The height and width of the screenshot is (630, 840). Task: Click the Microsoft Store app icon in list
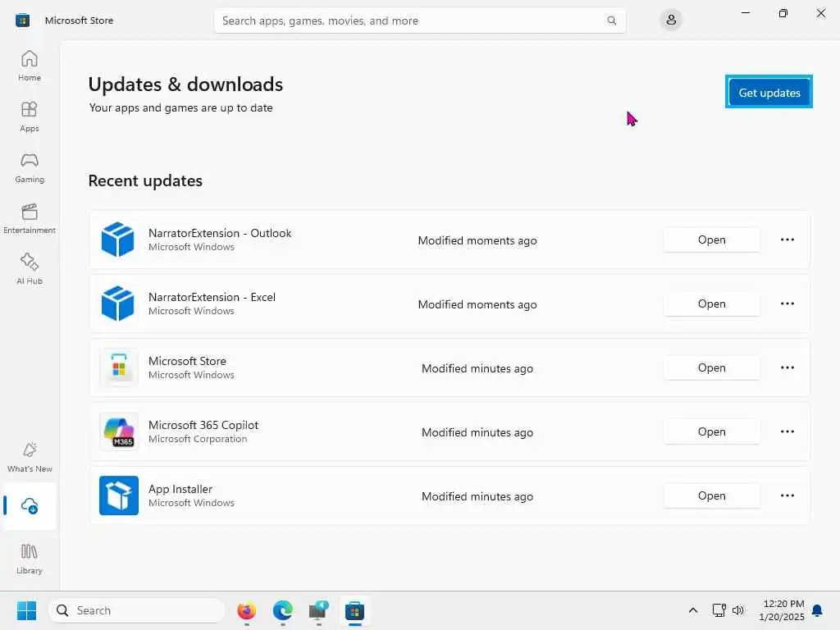click(119, 367)
